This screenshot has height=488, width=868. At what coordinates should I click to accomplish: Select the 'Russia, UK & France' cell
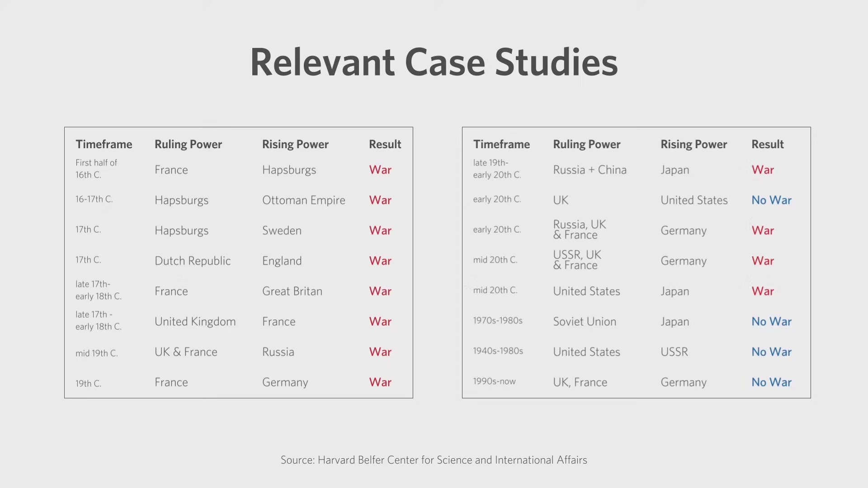pos(579,230)
